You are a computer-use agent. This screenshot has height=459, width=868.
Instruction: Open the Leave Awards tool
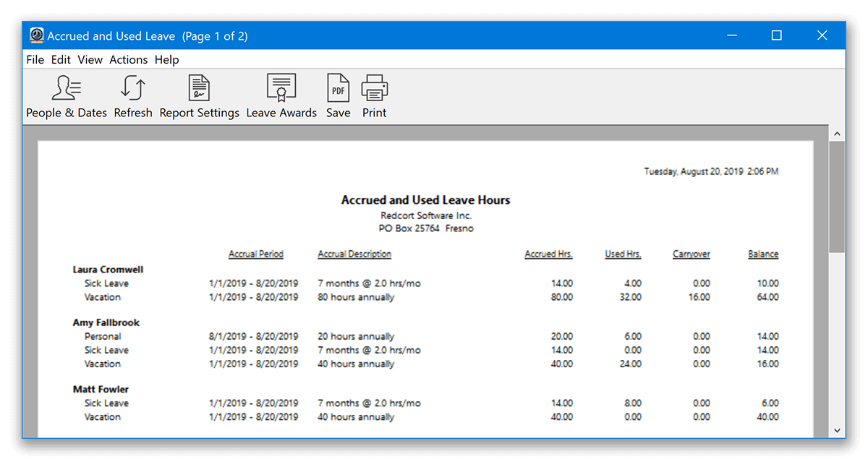coord(281,95)
